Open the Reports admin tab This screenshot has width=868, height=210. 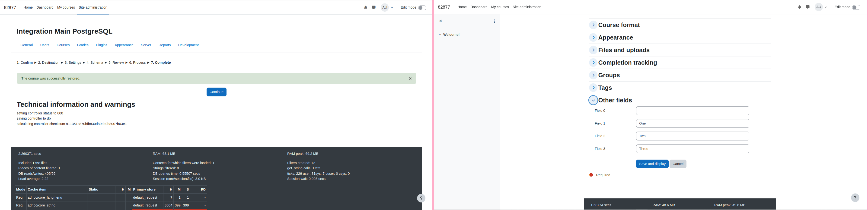coord(165,45)
